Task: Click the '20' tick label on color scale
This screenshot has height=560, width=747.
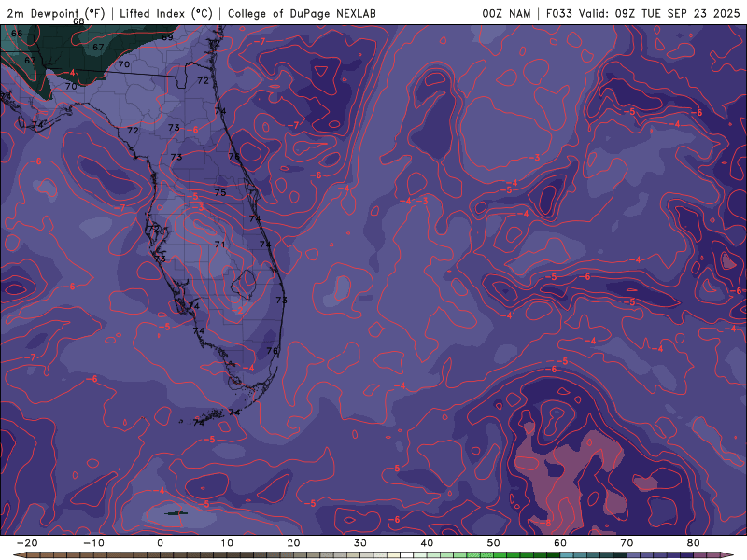Action: click(x=293, y=543)
